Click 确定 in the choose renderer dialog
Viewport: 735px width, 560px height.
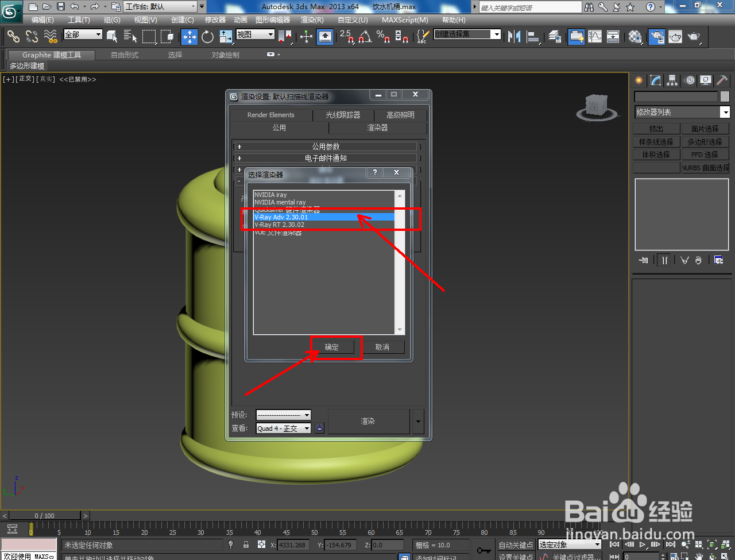[x=331, y=347]
